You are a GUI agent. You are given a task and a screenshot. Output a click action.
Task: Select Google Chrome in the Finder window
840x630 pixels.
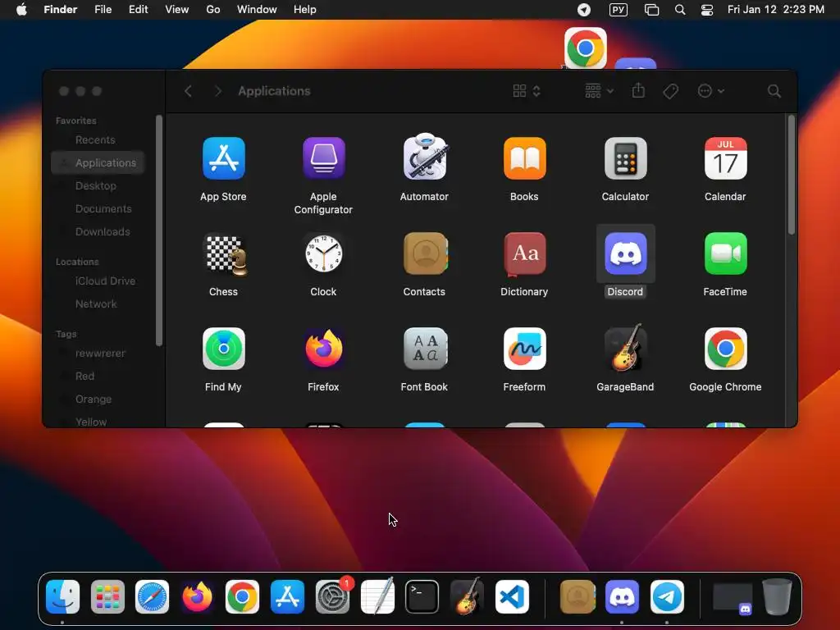(x=725, y=349)
